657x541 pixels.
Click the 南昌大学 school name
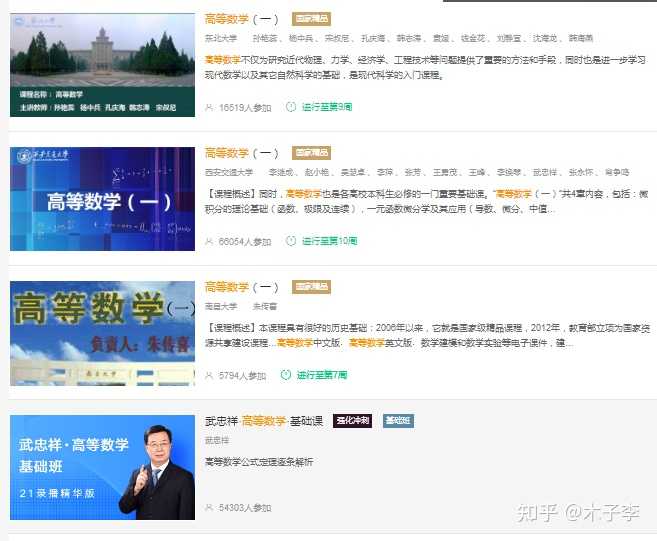point(221,306)
